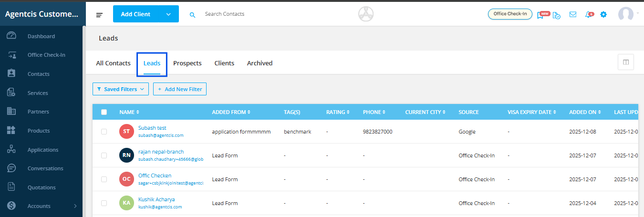
Task: Open the task checklist icon in the header
Action: tap(557, 15)
